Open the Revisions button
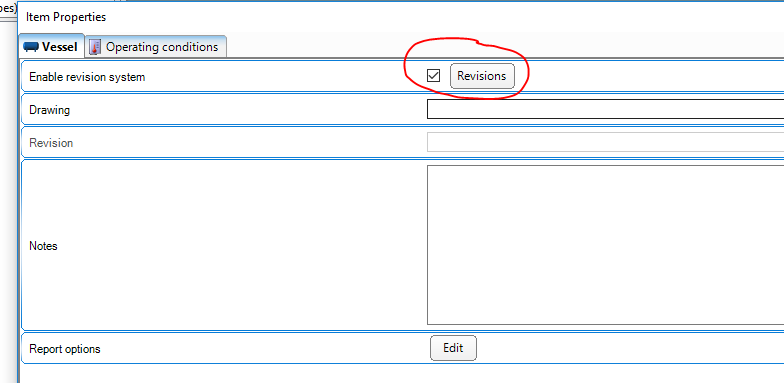Image resolution: width=784 pixels, height=383 pixels. click(482, 76)
